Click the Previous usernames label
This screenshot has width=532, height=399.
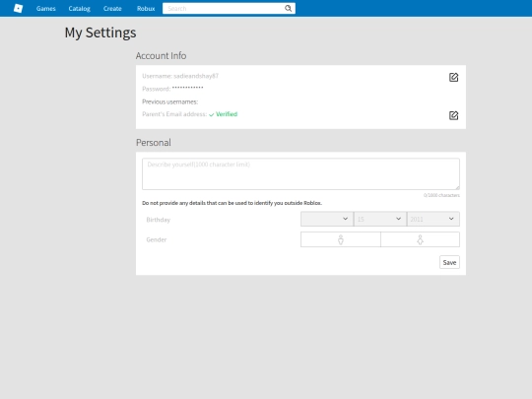(x=170, y=101)
